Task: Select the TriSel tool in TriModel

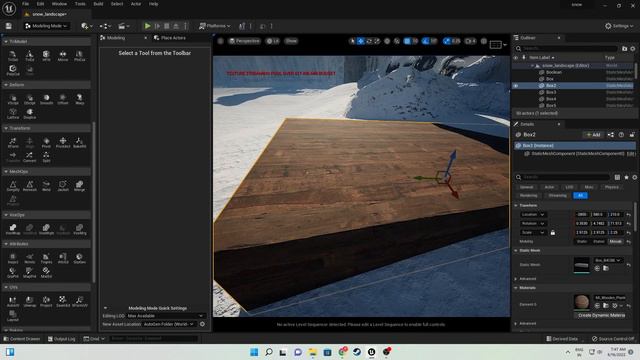Action: point(13,56)
